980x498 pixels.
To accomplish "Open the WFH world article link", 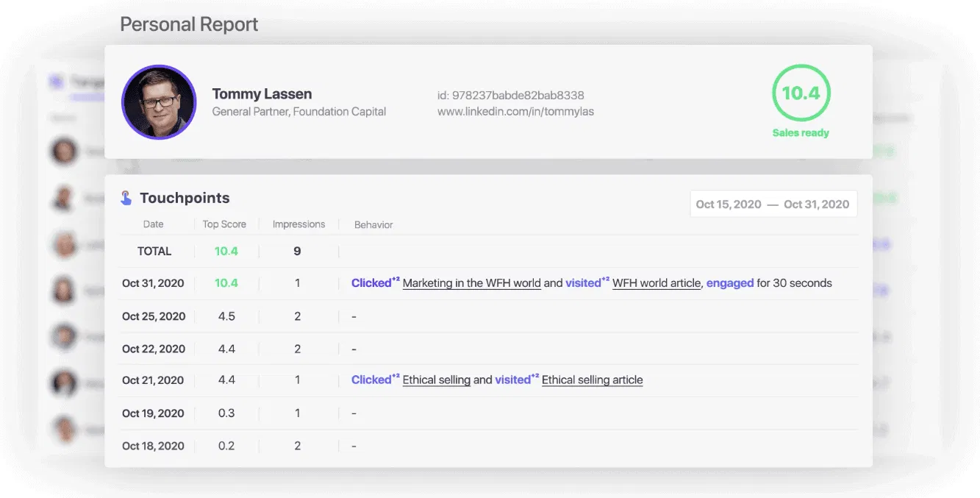I will [657, 283].
